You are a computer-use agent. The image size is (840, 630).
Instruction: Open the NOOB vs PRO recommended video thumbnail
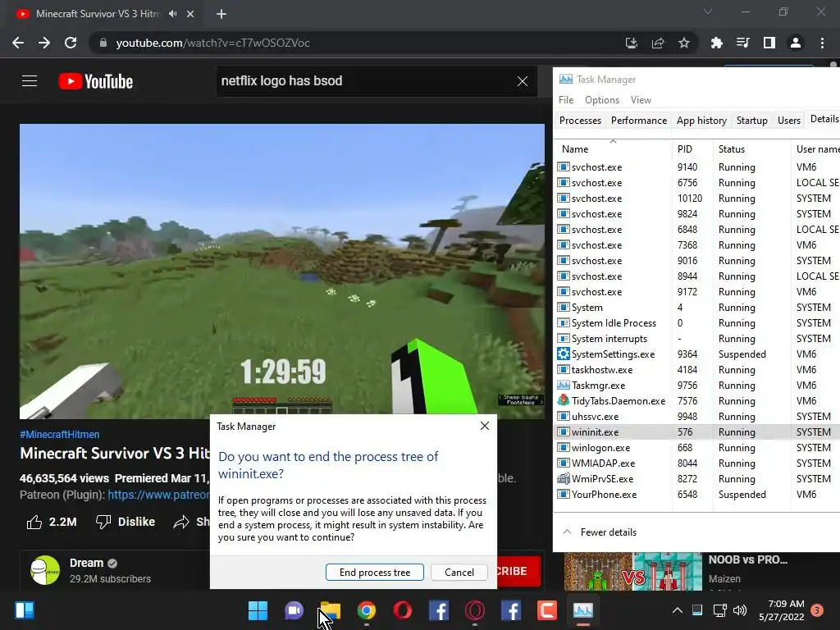pyautogui.click(x=632, y=571)
